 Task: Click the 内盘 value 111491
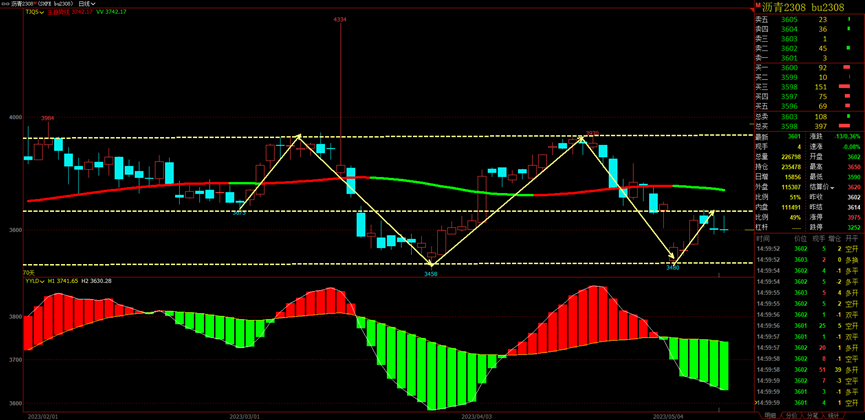[791, 207]
